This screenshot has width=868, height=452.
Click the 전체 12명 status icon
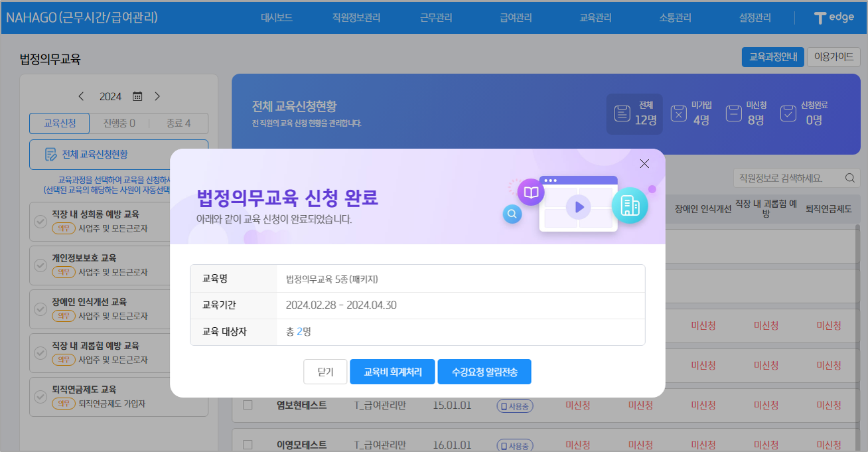[622, 113]
